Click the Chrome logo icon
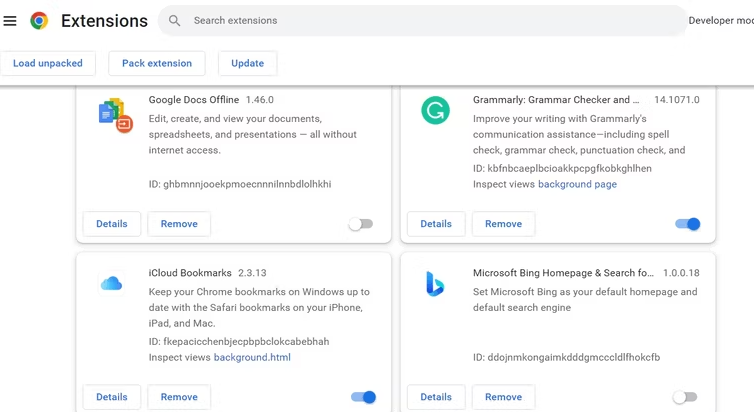This screenshot has width=754, height=412. [x=39, y=21]
